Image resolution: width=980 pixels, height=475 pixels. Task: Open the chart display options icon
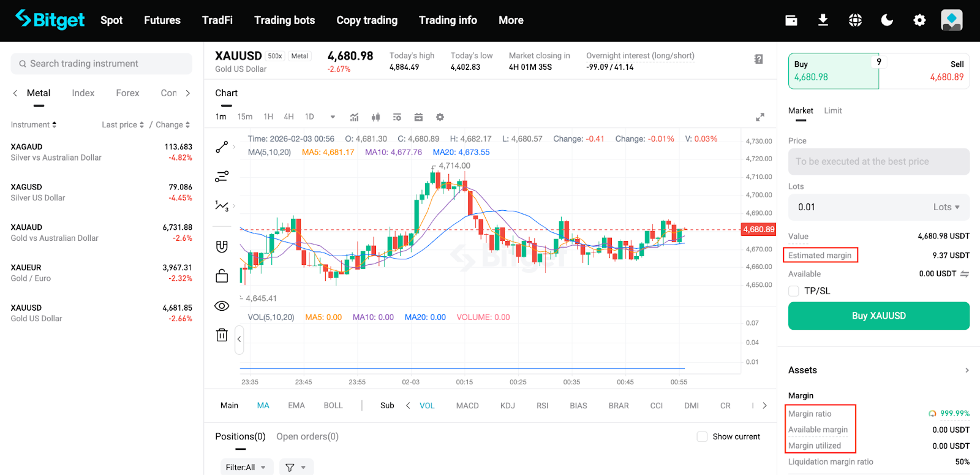397,117
